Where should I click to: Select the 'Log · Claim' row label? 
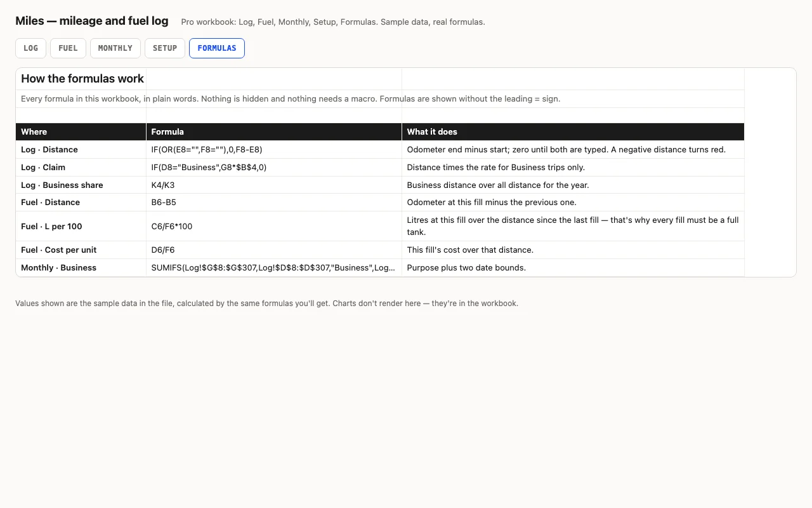click(81, 168)
